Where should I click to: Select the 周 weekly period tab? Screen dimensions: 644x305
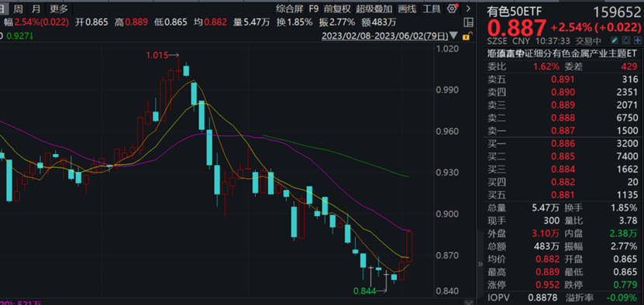(x=17, y=9)
